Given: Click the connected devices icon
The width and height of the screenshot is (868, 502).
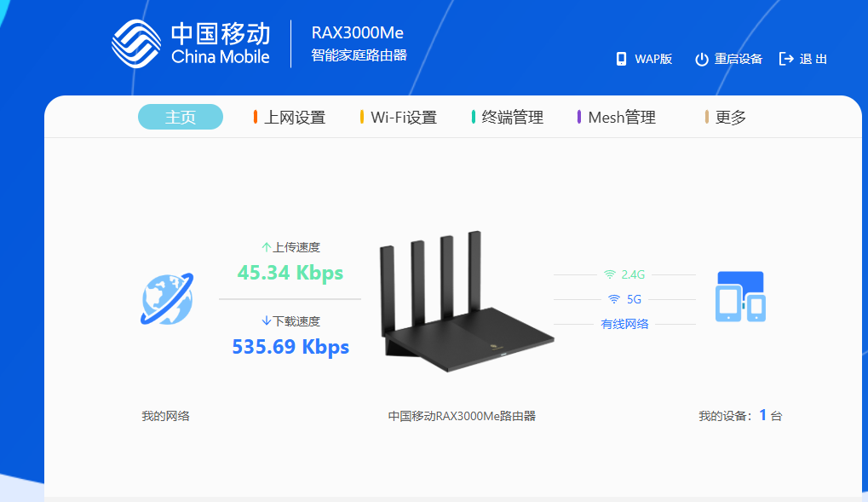Looking at the screenshot, I should pos(741,297).
